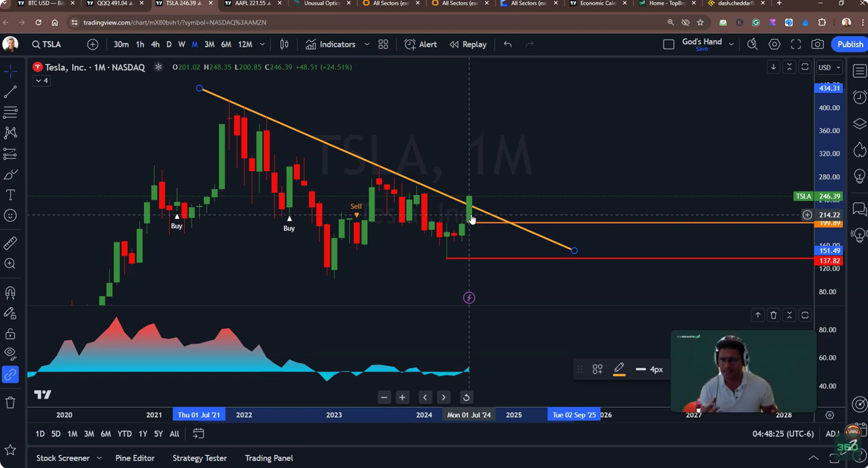Click the favorites star in left toolbar
The image size is (868, 468).
(10, 450)
